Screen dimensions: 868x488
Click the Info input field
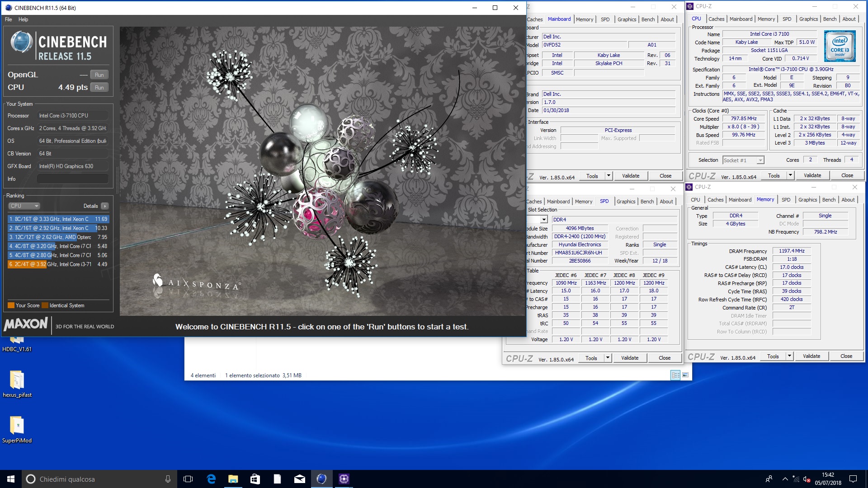(x=73, y=179)
